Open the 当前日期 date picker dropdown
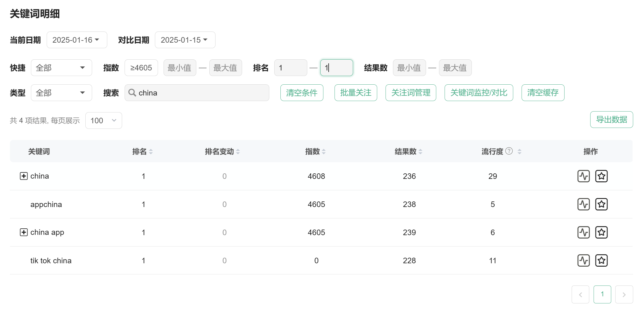The width and height of the screenshot is (644, 313). [77, 40]
